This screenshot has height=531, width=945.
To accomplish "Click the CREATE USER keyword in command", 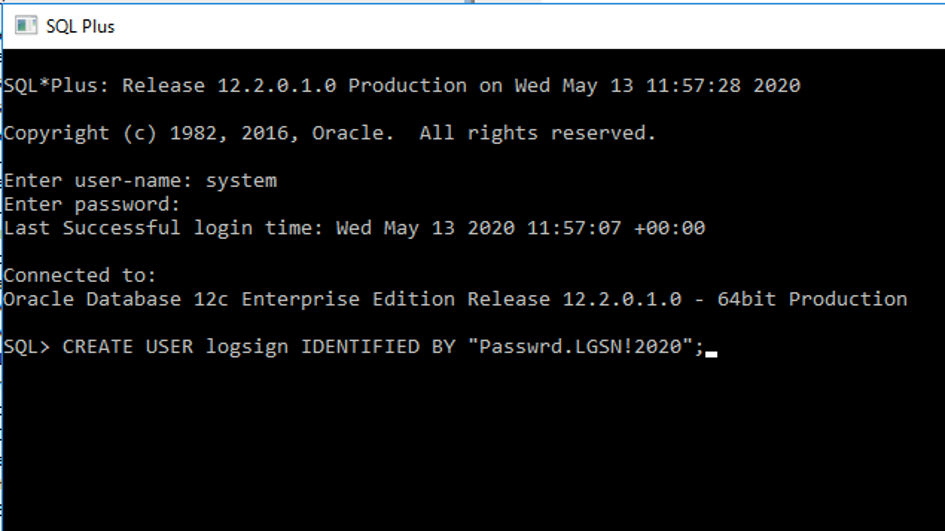I will coord(128,347).
